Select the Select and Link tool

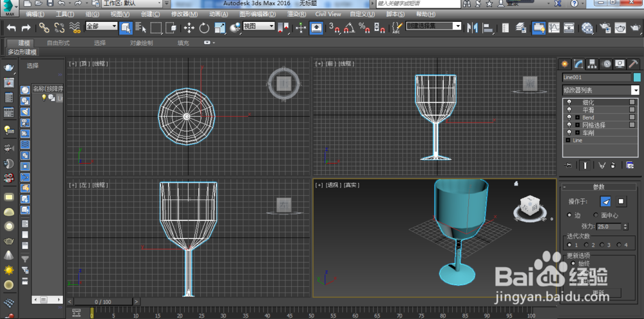point(44,28)
